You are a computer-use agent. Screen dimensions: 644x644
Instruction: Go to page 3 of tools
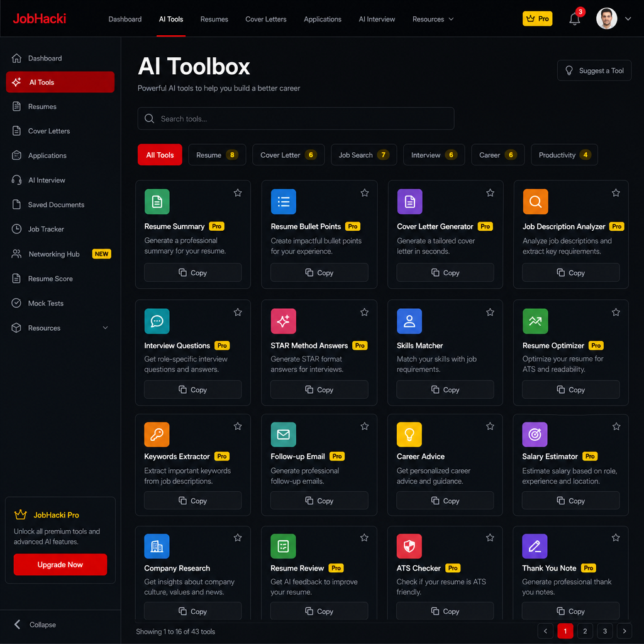(x=604, y=631)
